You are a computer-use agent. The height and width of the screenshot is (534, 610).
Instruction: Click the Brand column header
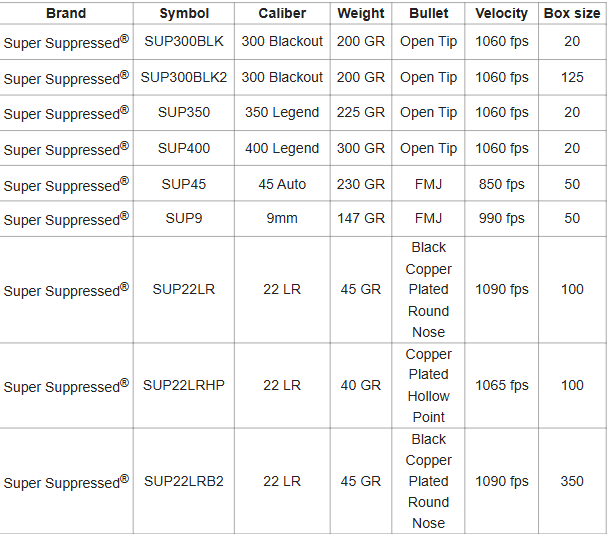[66, 14]
